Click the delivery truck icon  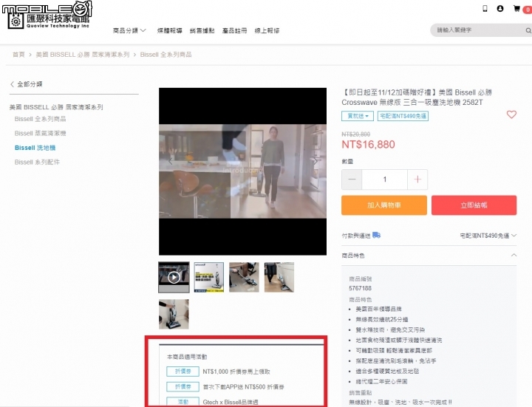376,235
